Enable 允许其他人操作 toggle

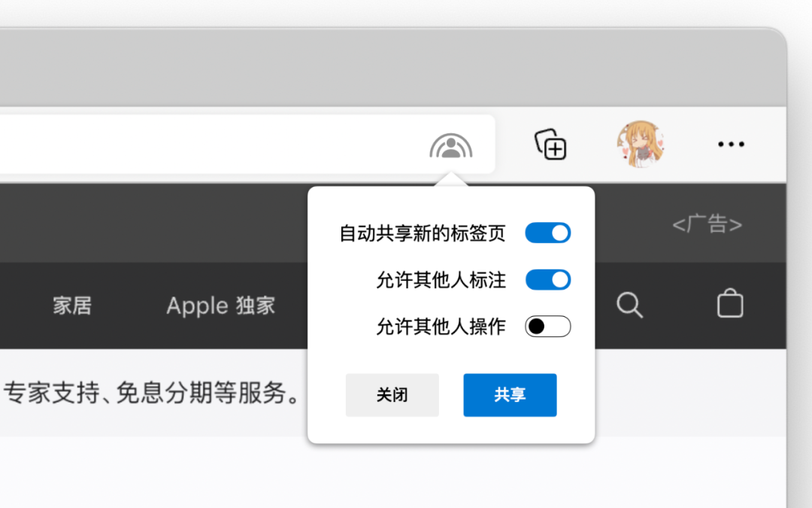(x=548, y=327)
